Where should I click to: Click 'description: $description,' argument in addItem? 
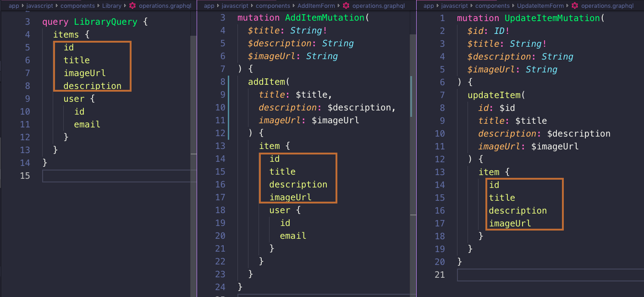(327, 107)
